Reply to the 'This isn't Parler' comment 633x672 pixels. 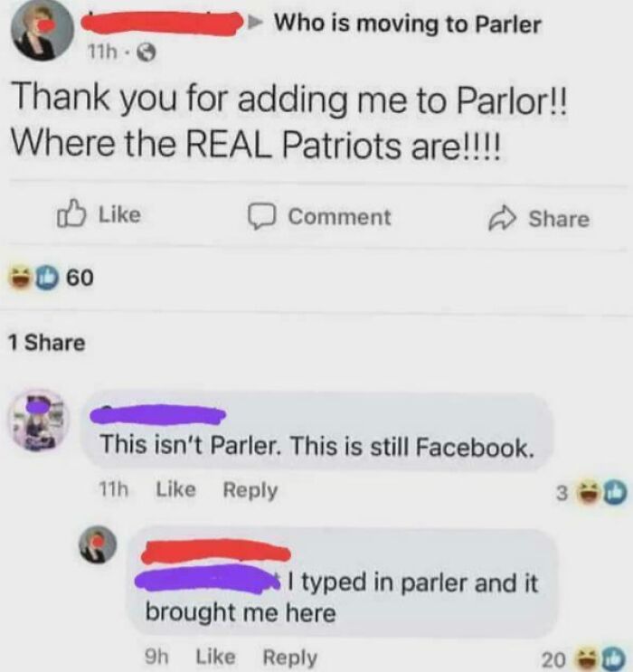tap(250, 490)
